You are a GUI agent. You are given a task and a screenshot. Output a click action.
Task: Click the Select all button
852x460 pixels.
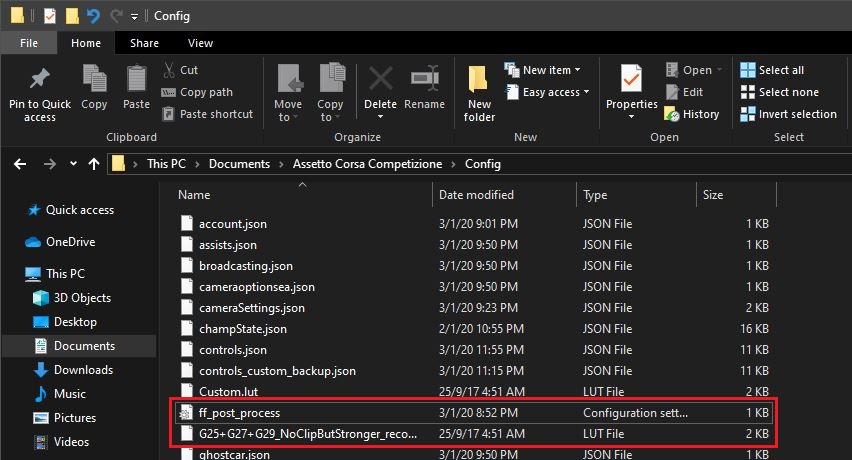click(x=772, y=70)
